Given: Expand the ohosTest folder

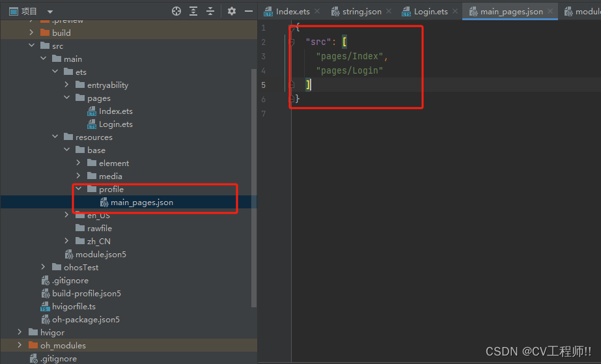Looking at the screenshot, I should (x=44, y=267).
